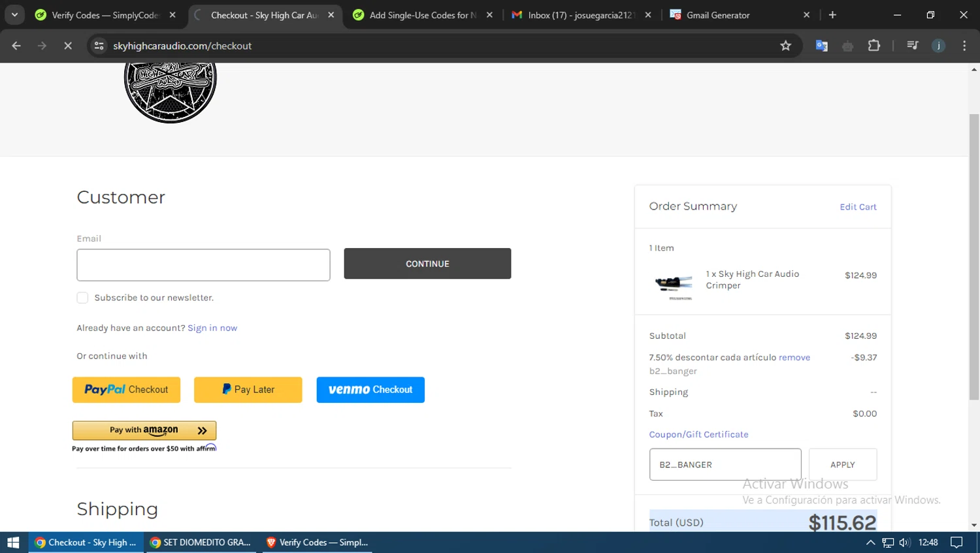
Task: Switch to Checkout - Sky High taskbar window
Action: 86,543
